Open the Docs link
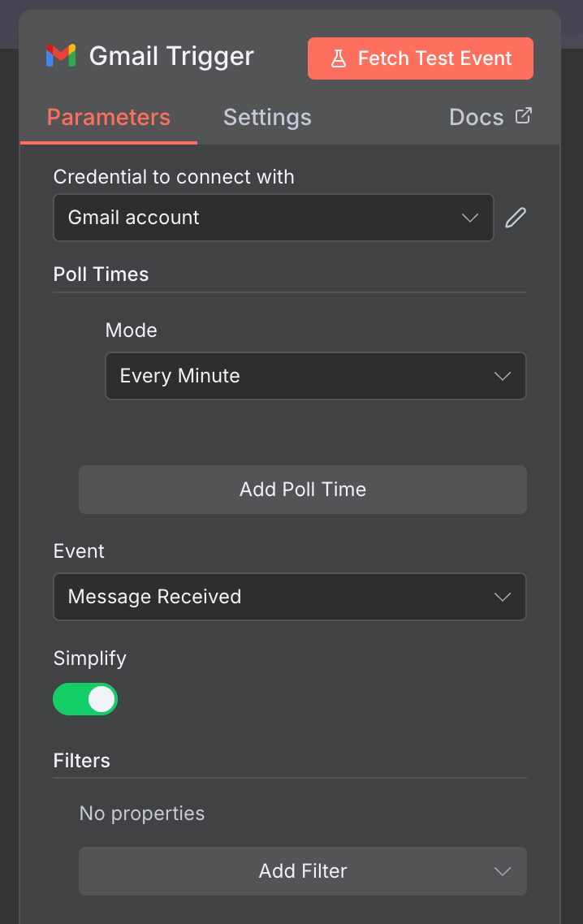Viewport: 583px width, 924px height. point(477,117)
